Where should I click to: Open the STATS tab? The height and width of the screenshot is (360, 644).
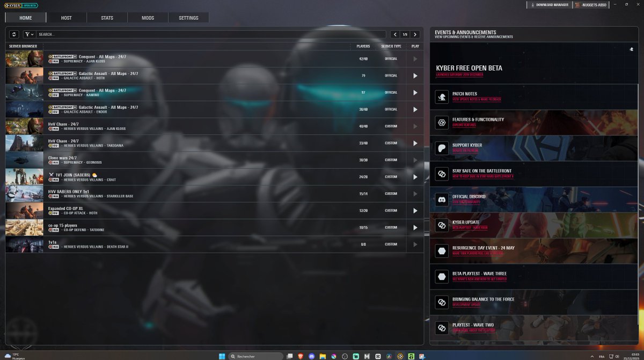pyautogui.click(x=107, y=18)
